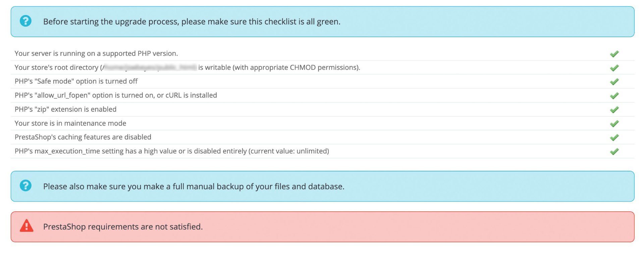Click 'Your store is in maintenance mode' text

tap(70, 123)
